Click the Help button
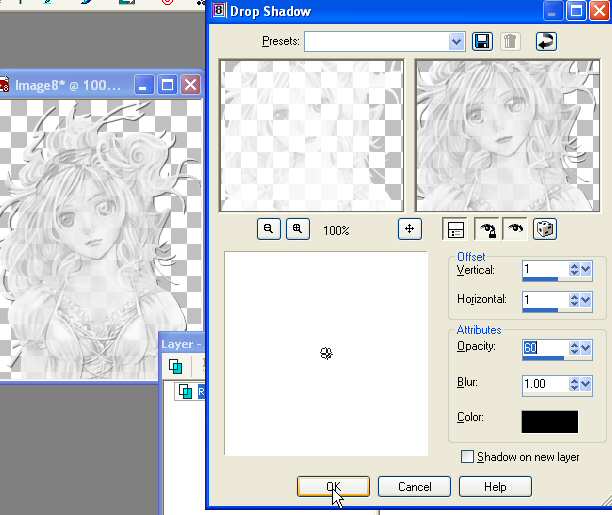Viewport: 612px width, 515px height. pos(495,486)
